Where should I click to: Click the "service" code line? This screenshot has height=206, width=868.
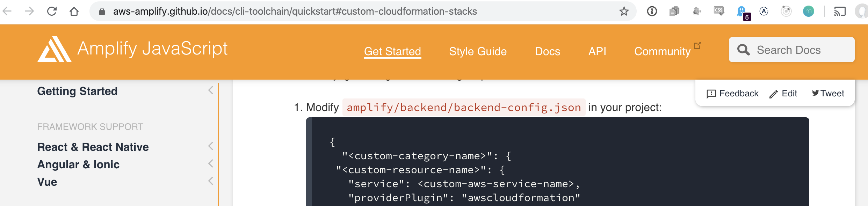tap(464, 184)
